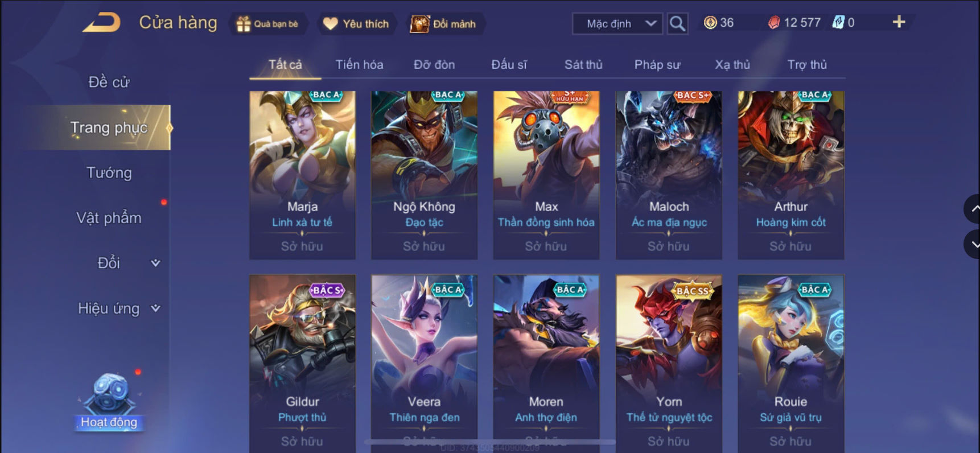Switch to the Pháp sư tab
This screenshot has width=980, height=453.
pos(657,65)
